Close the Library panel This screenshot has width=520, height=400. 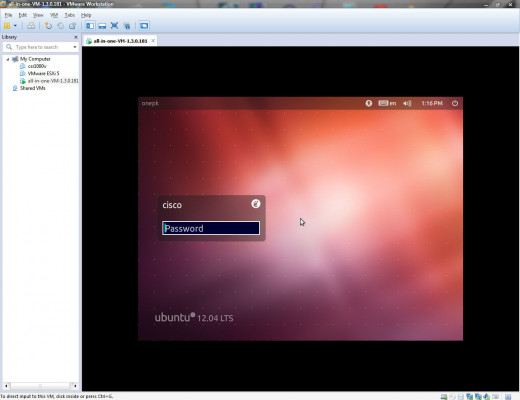(x=76, y=37)
